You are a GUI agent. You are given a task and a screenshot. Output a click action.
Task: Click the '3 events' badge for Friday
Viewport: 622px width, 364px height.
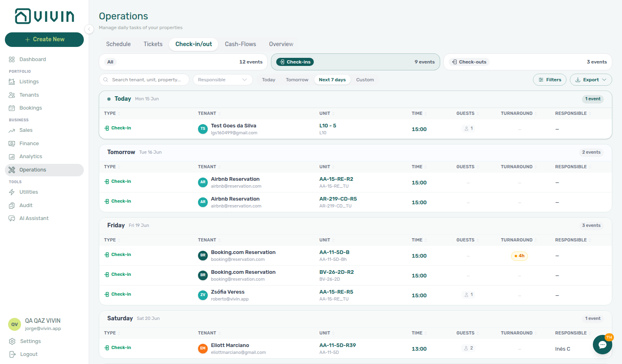tap(591, 225)
